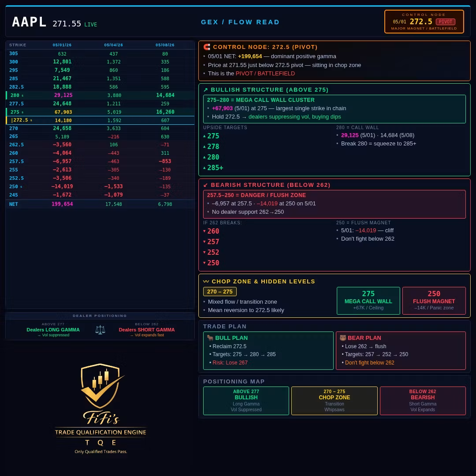The width and height of the screenshot is (476, 476).
Task: Click the bear emoji in Bear Plan
Action: tap(343, 338)
